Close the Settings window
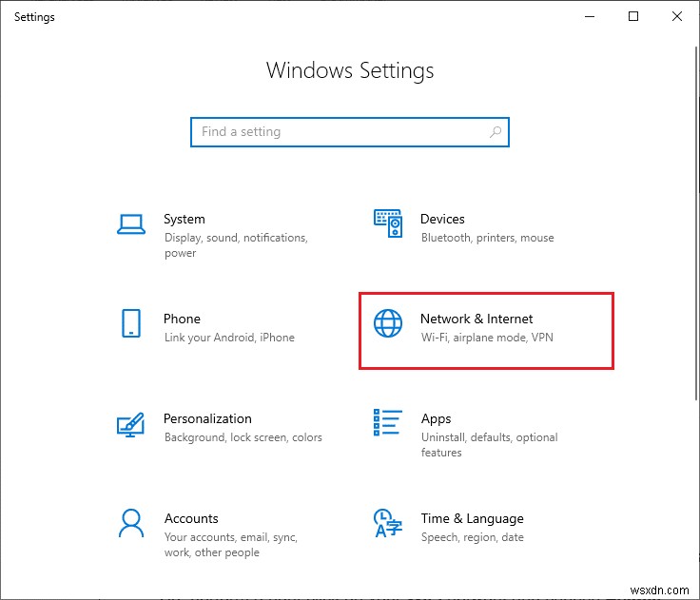The width and height of the screenshot is (700, 600). coord(677,16)
